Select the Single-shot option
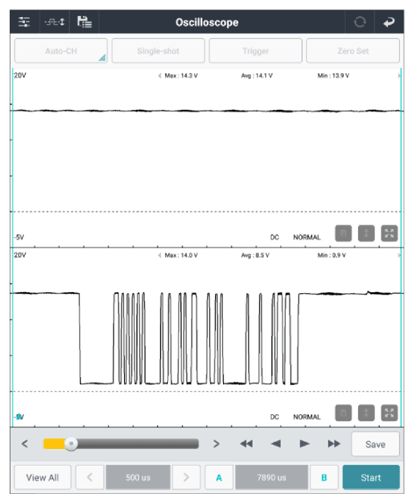The height and width of the screenshot is (503, 414). pyautogui.click(x=158, y=51)
